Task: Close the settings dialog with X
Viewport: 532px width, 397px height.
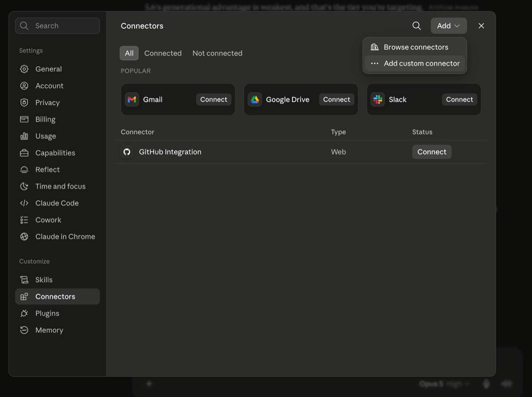Action: 481,26
